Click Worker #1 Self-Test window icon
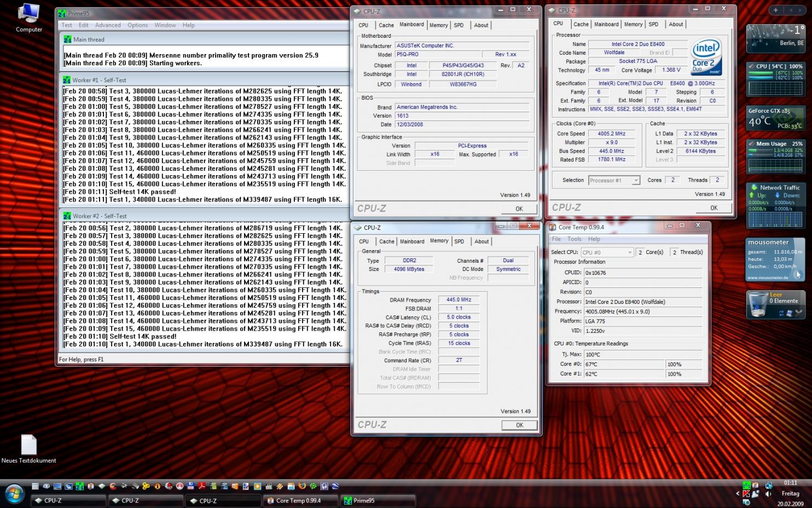Image resolution: width=812 pixels, height=508 pixels. [67, 80]
